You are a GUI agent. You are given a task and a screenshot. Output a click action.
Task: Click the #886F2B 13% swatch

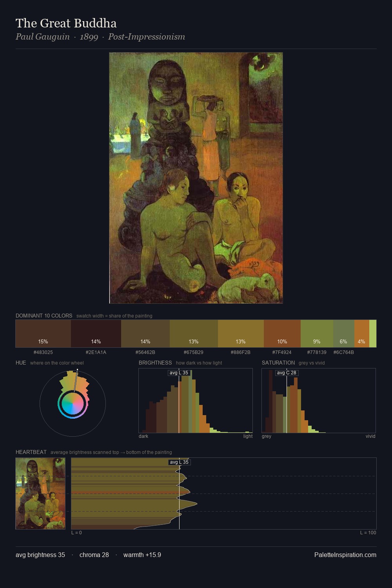(241, 334)
